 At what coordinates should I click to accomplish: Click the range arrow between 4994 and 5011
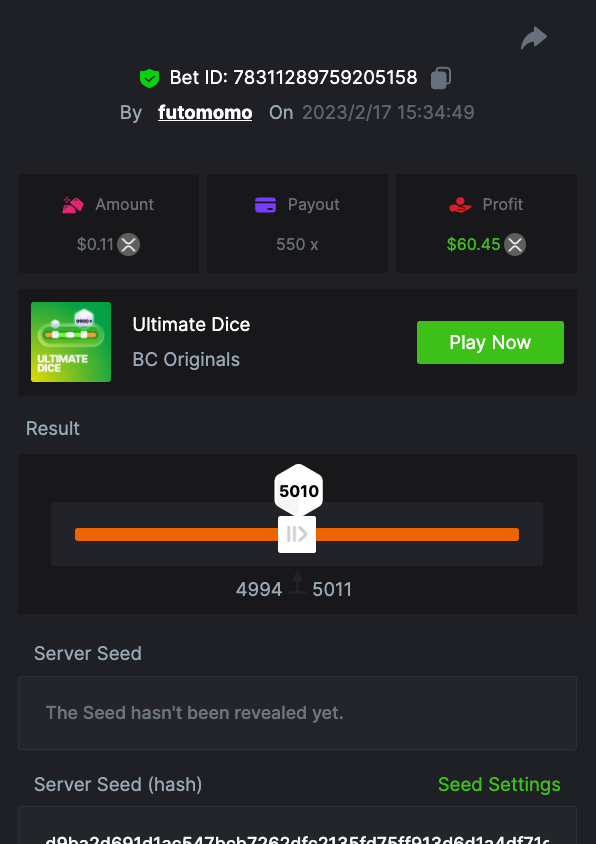click(297, 583)
